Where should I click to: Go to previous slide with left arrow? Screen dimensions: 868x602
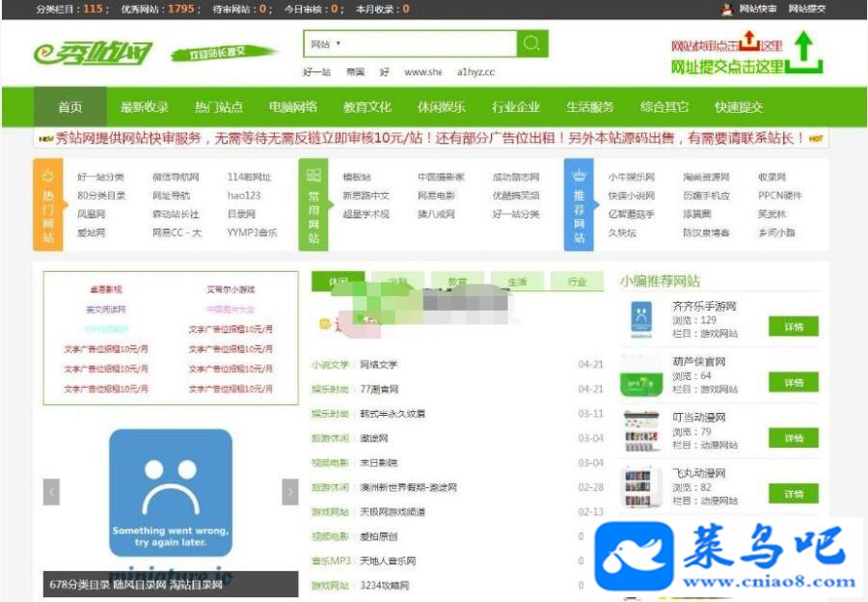pos(51,492)
